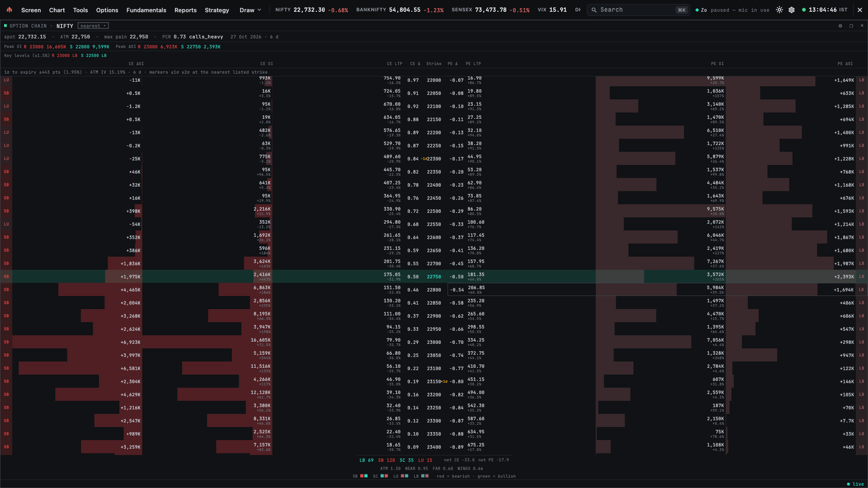
Task: Click the green Option Chain panel indicator square
Action: click(5, 25)
